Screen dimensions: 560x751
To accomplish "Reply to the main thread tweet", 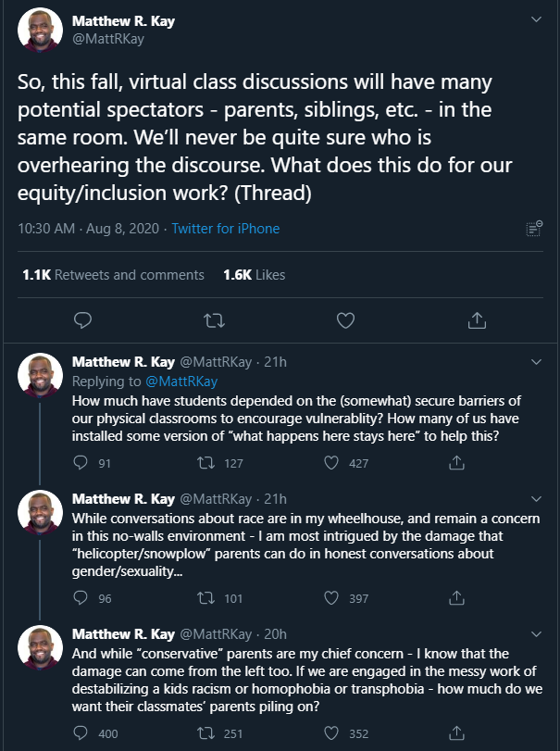I will click(82, 320).
